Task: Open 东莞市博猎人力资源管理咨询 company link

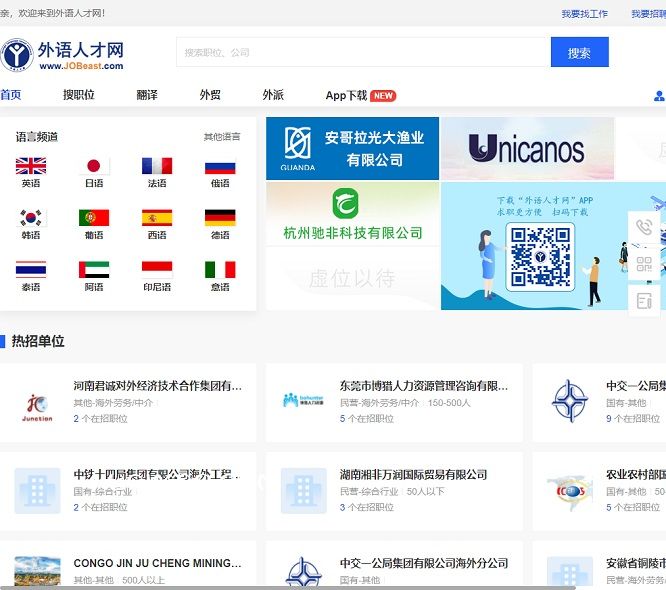Action: coord(423,386)
